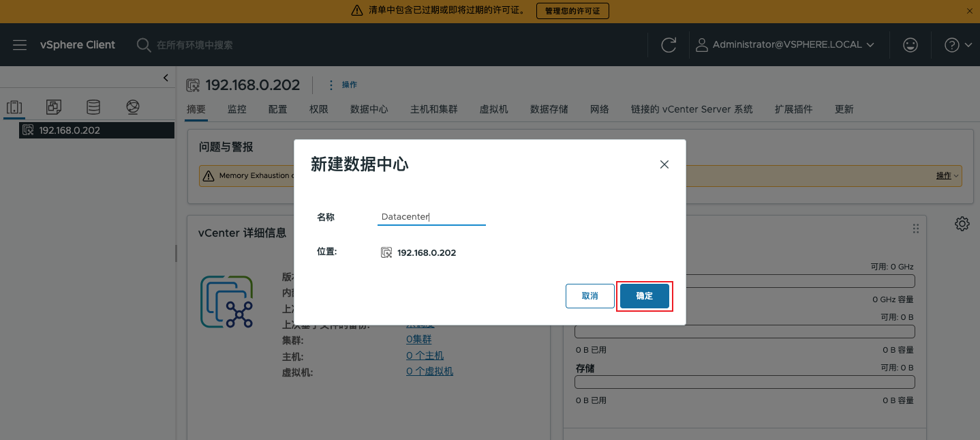Click the refresh icon in header
The width and height of the screenshot is (980, 440).
(669, 45)
